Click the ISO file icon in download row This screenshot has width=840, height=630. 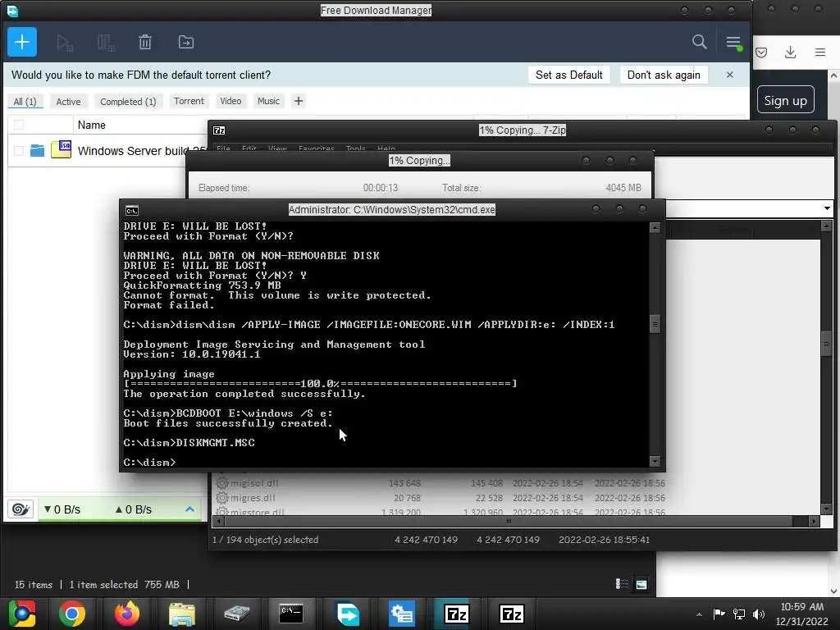coord(61,149)
